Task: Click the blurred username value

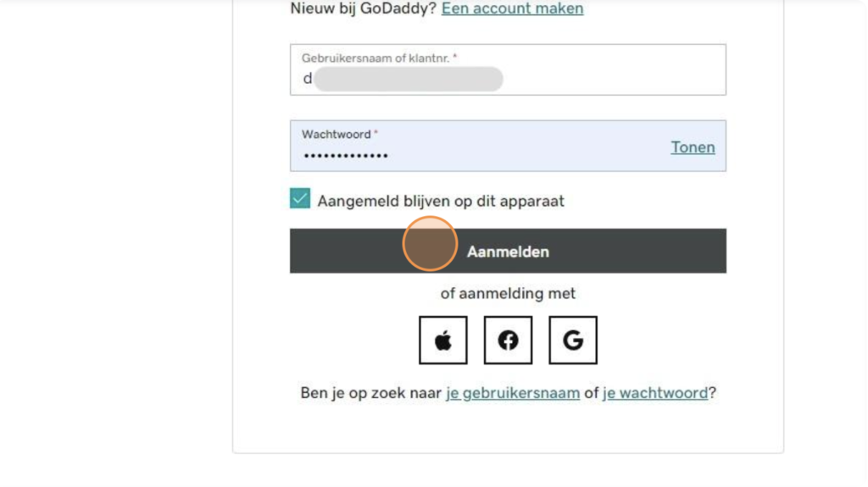Action: 408,79
